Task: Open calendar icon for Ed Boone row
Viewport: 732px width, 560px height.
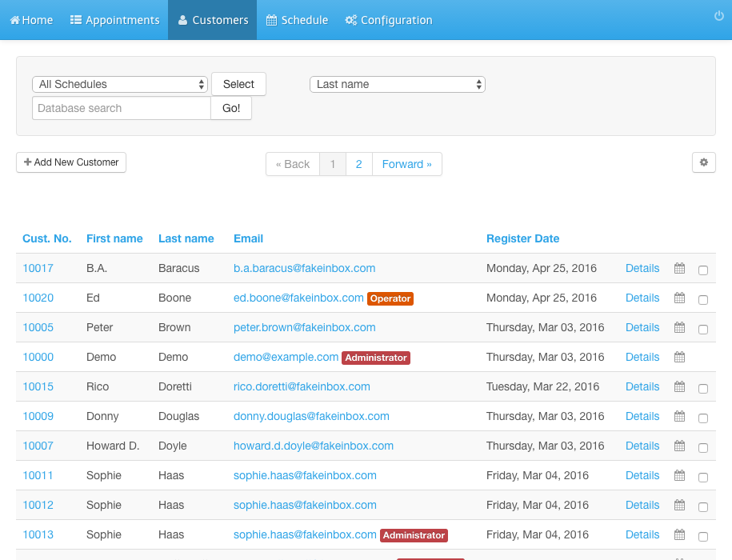Action: click(x=680, y=298)
